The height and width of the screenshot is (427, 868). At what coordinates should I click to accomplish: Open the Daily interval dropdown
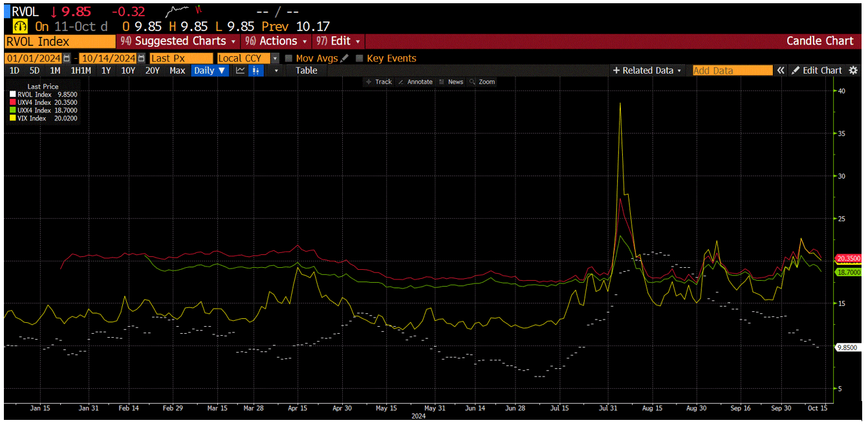(x=208, y=70)
